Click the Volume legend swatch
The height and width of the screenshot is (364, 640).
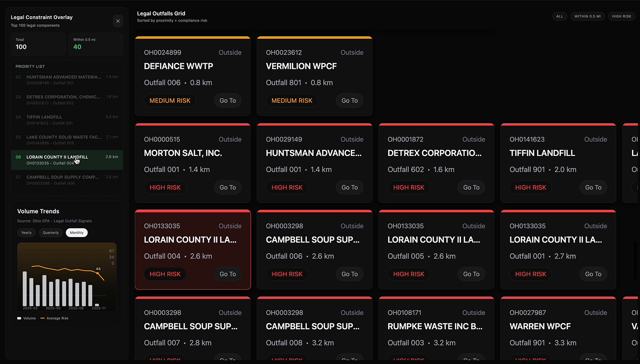tap(19, 318)
